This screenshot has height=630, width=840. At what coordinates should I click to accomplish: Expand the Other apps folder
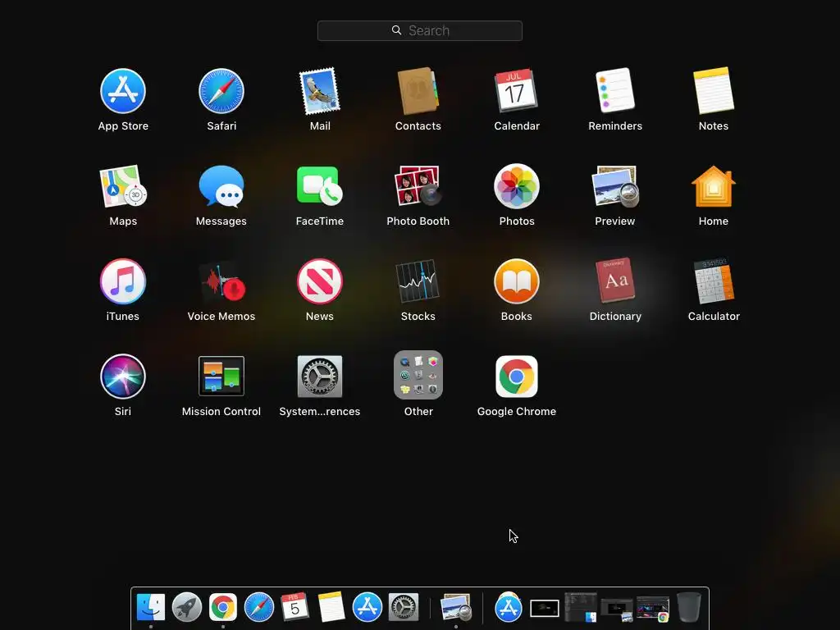[x=418, y=375]
